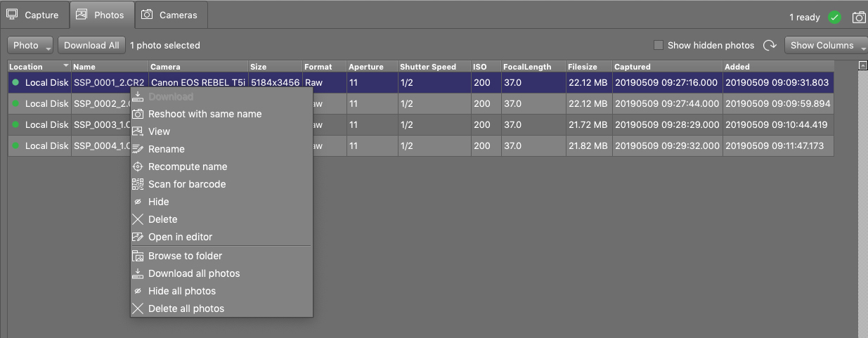Click the Rename pencil icon in context menu

coord(138,149)
